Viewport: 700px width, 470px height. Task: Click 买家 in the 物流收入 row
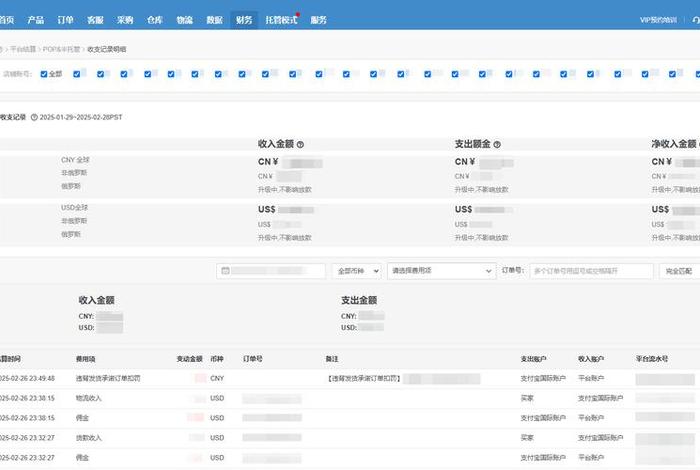point(527,398)
